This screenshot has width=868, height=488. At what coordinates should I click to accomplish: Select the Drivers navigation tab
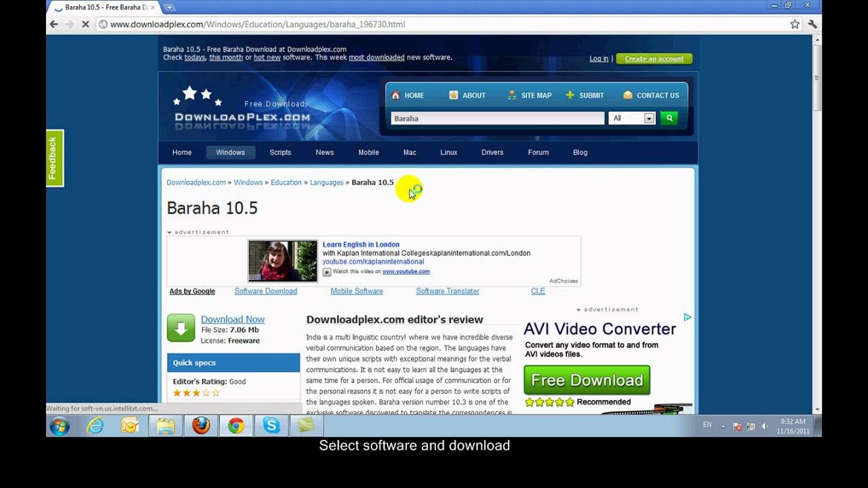492,152
